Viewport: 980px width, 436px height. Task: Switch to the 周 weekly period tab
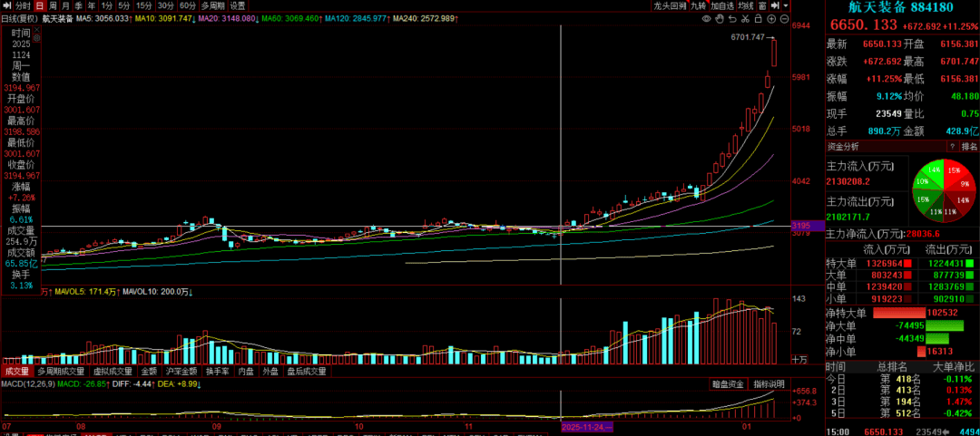tap(52, 5)
